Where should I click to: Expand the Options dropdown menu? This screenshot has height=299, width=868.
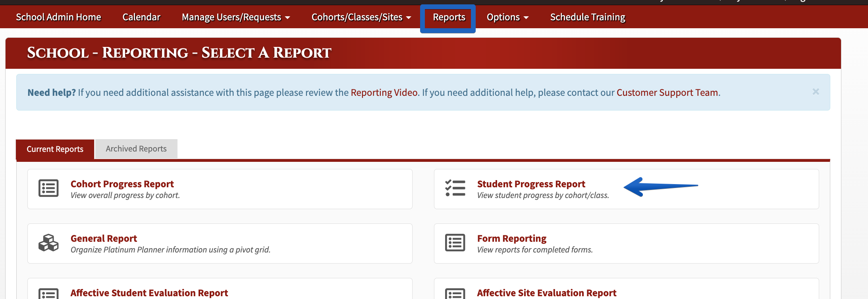point(507,17)
